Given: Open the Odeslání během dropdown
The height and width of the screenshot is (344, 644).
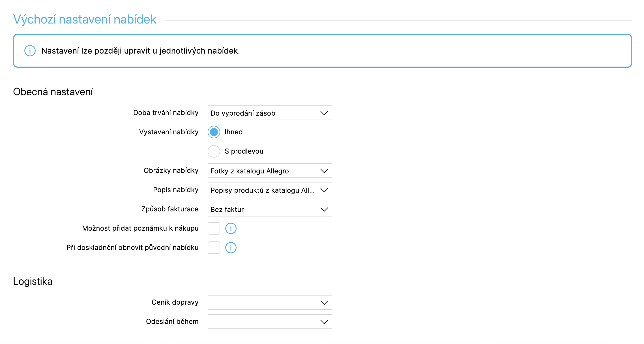Looking at the screenshot, I should pyautogui.click(x=269, y=322).
